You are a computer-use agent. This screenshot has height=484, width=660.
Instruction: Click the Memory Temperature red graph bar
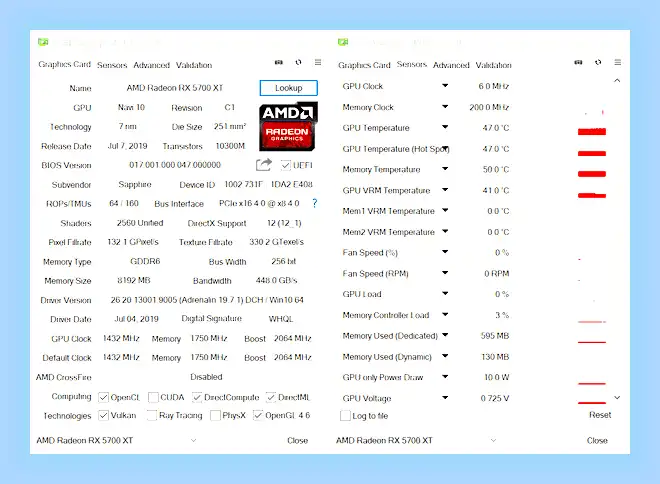[592, 174]
